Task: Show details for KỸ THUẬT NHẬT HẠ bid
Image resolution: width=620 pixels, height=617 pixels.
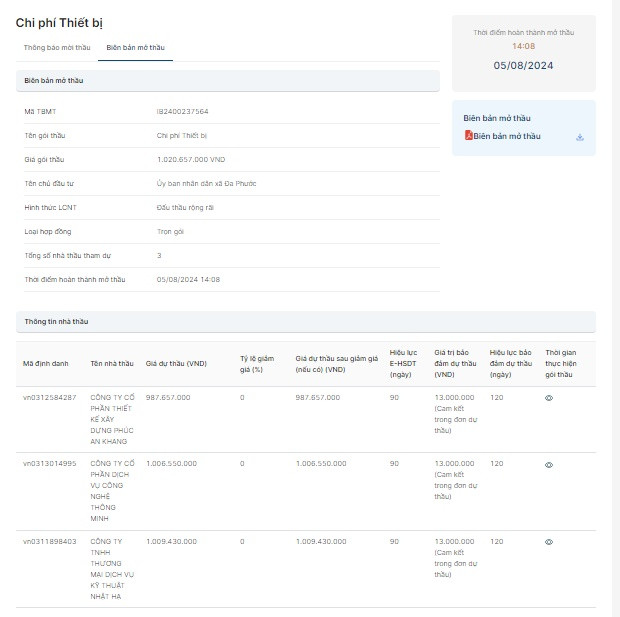Action: click(548, 542)
